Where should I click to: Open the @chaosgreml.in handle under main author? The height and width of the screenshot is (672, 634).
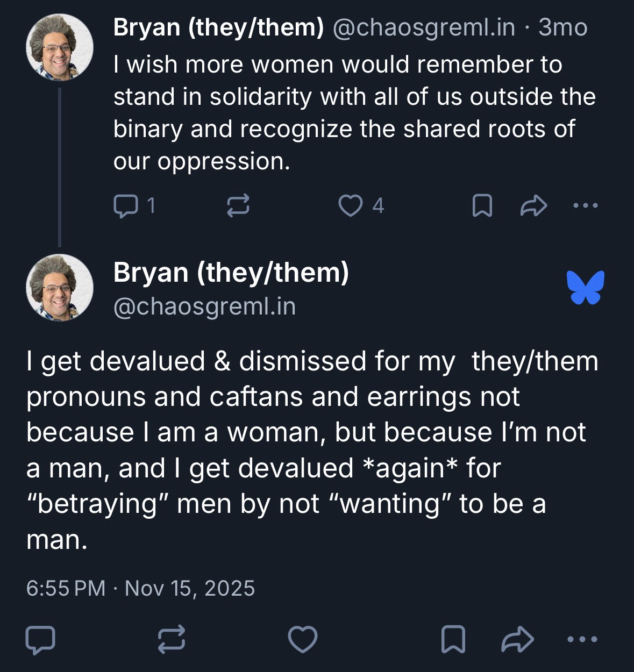click(x=204, y=306)
